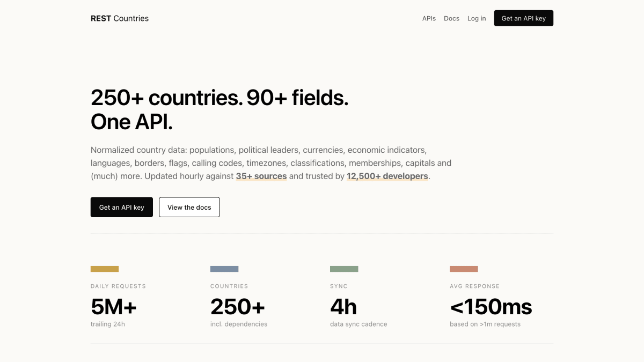Click the 'One API.' headline line
644x362 pixels.
pos(131,122)
